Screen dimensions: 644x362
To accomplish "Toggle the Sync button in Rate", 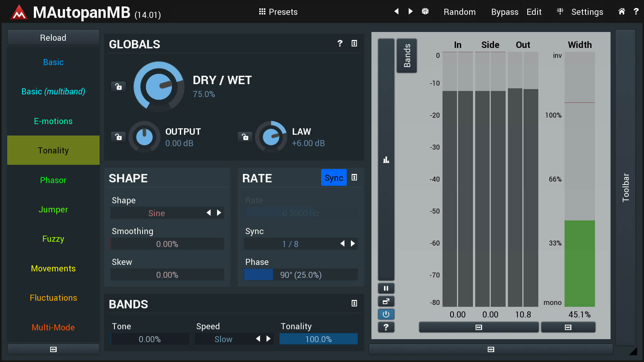I will 334,178.
